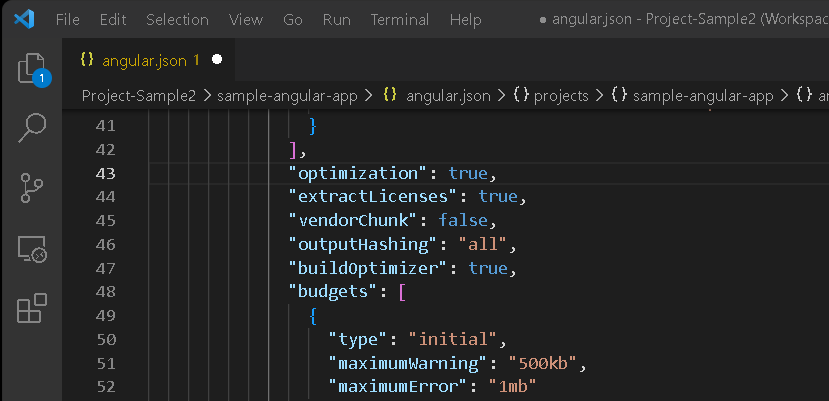Click the VS Code logo icon
Image resolution: width=829 pixels, height=401 pixels.
(24, 20)
